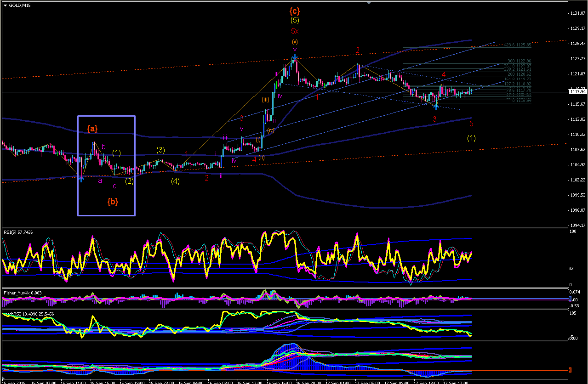Select the orange (iii) wave label
This screenshot has height=384, width=588.
pyautogui.click(x=266, y=100)
